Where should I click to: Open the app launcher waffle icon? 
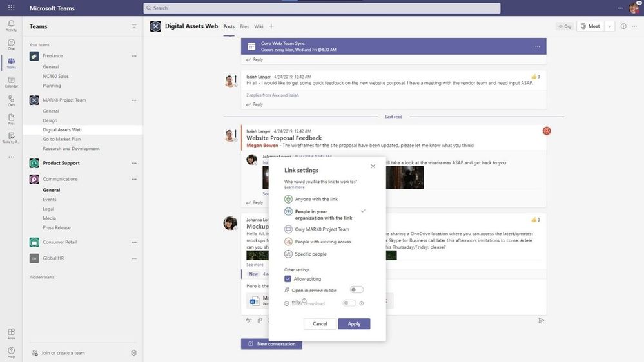click(x=11, y=8)
